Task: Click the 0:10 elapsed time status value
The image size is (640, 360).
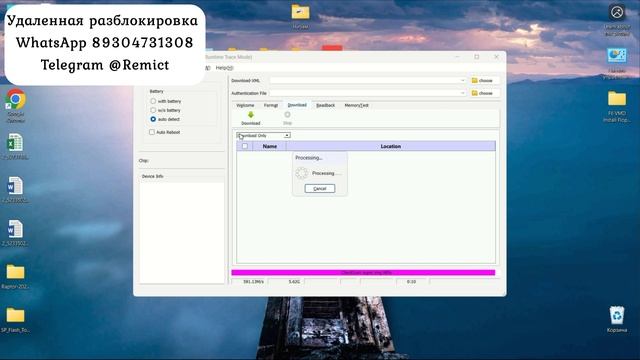Action: tap(411, 282)
